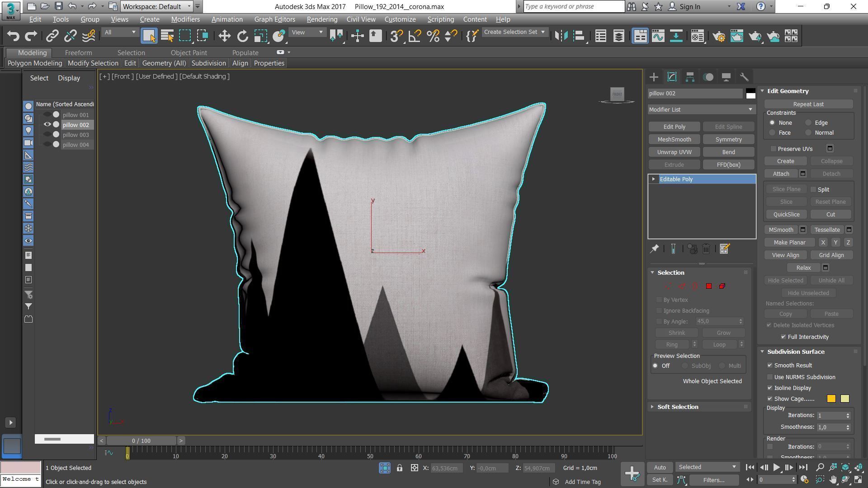
Task: Enable the Preserve UVs checkbox
Action: [x=774, y=149]
